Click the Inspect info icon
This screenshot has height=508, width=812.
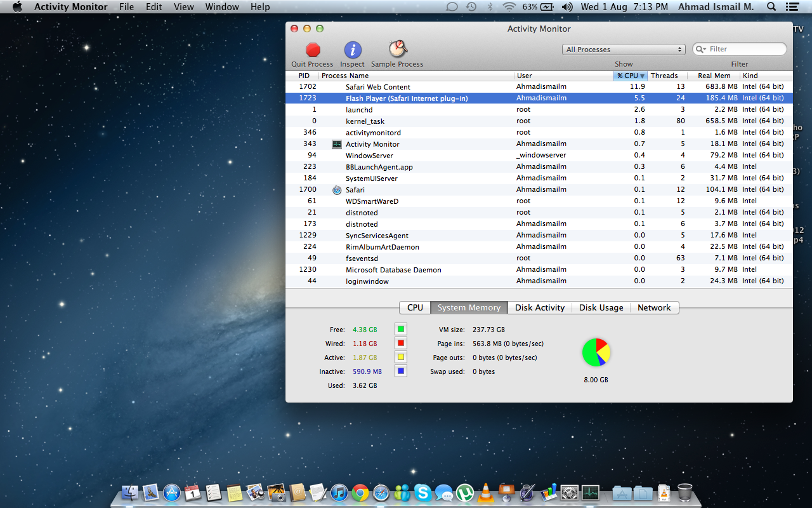pos(353,50)
